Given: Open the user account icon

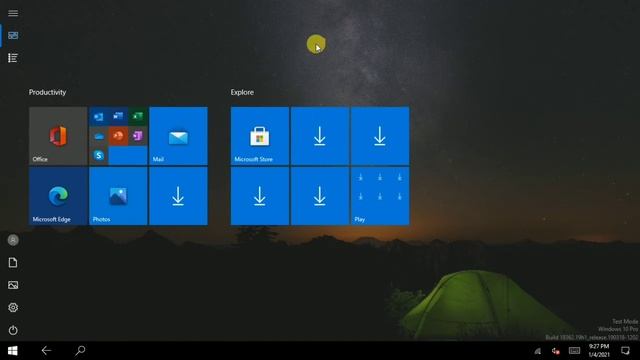Looking at the screenshot, I should point(13,240).
